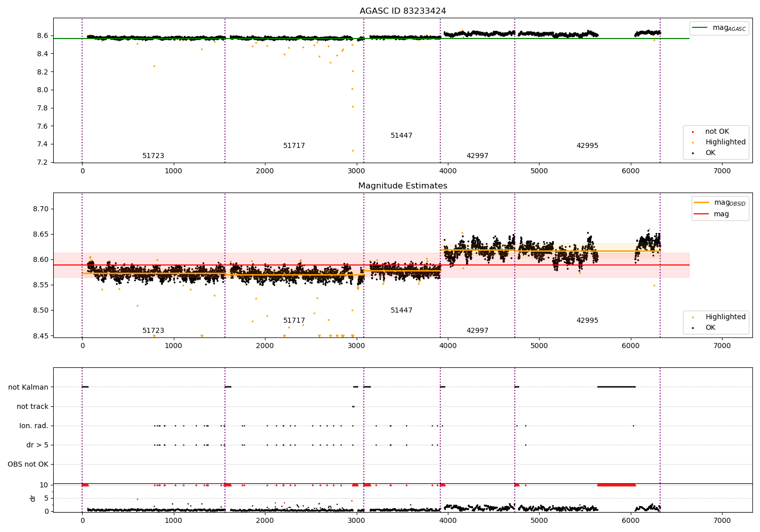760x532 pixels.
Task: Click the 'AGASC ID 83233424' plot title
Action: click(403, 11)
